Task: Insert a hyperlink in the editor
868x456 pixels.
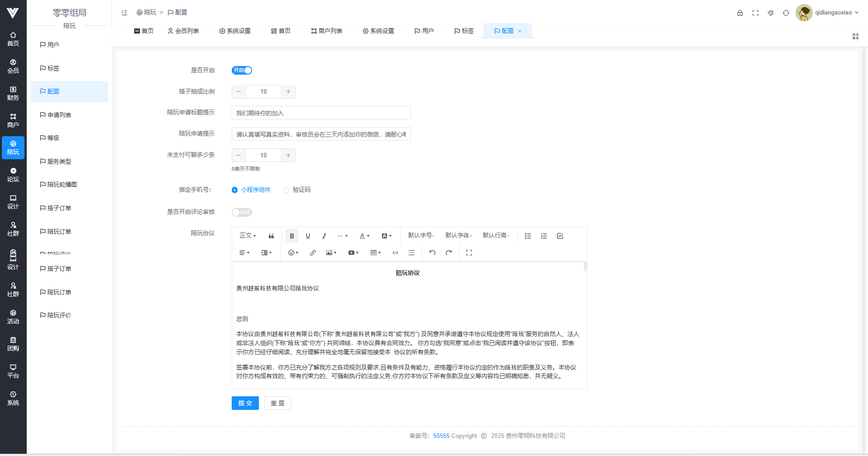Action: 313,253
